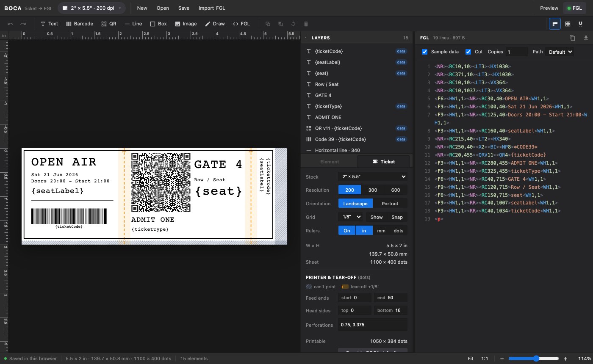Insert a raw FGL code element

241,24
